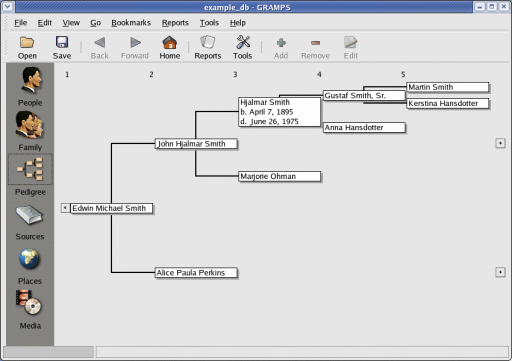512x361 pixels.
Task: Click the Home toolbar icon
Action: coord(169,47)
